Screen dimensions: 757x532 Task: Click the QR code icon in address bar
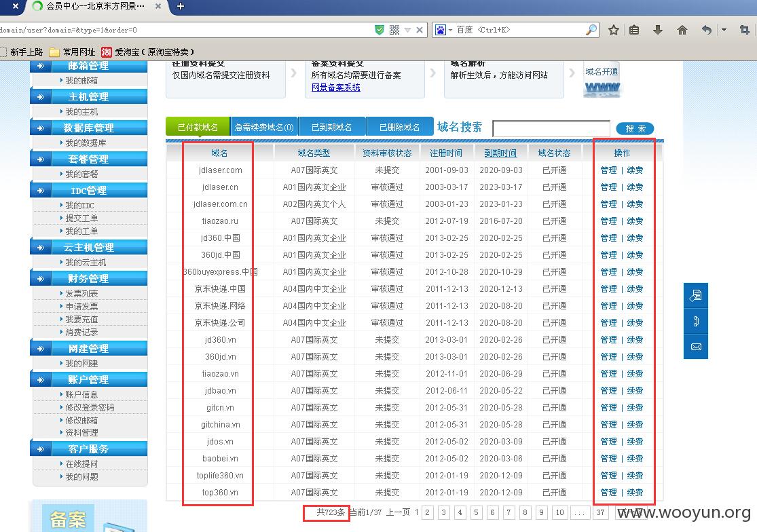pyautogui.click(x=394, y=30)
